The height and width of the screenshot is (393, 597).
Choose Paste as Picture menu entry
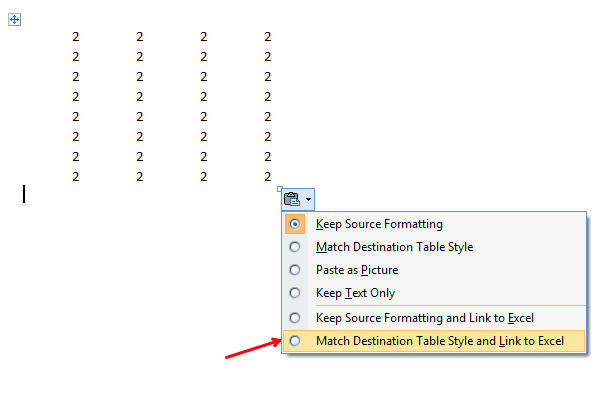(x=357, y=270)
